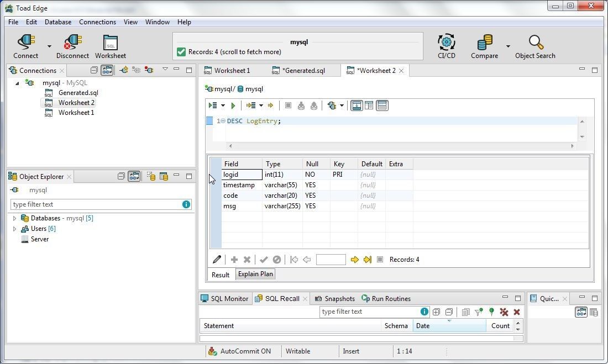Open the dropdown arrow beside Compare
This screenshot has width=608, height=364.
tap(508, 46)
